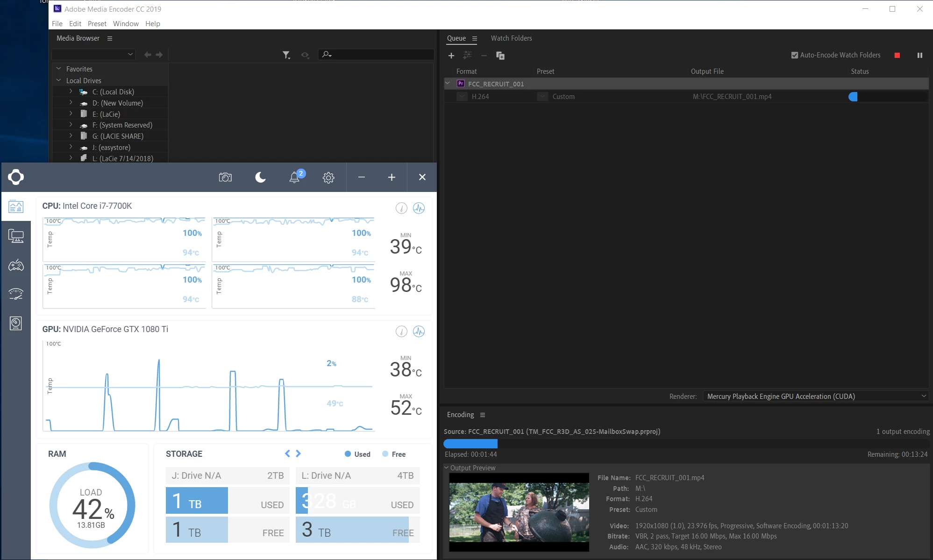Pause the encoding queue

click(919, 55)
